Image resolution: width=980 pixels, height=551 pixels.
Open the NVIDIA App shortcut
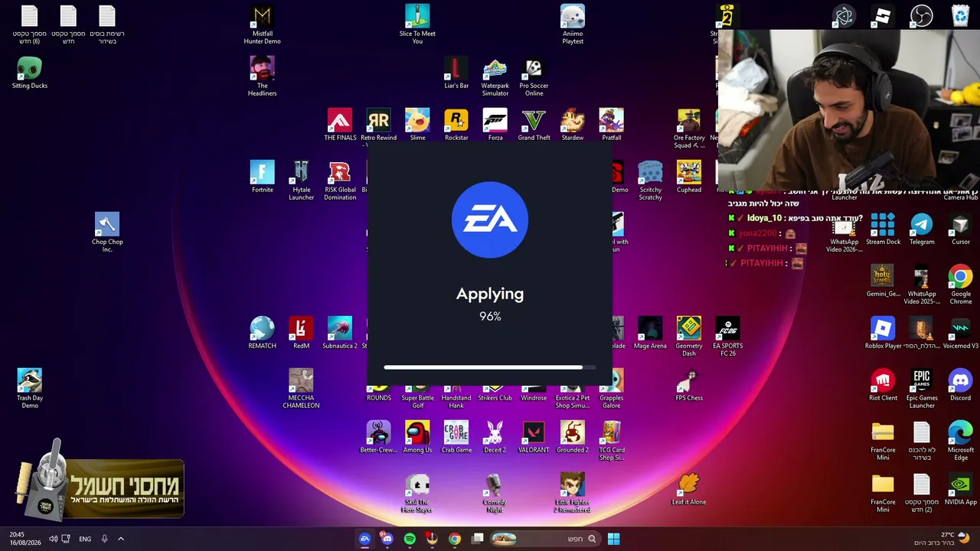(x=961, y=489)
